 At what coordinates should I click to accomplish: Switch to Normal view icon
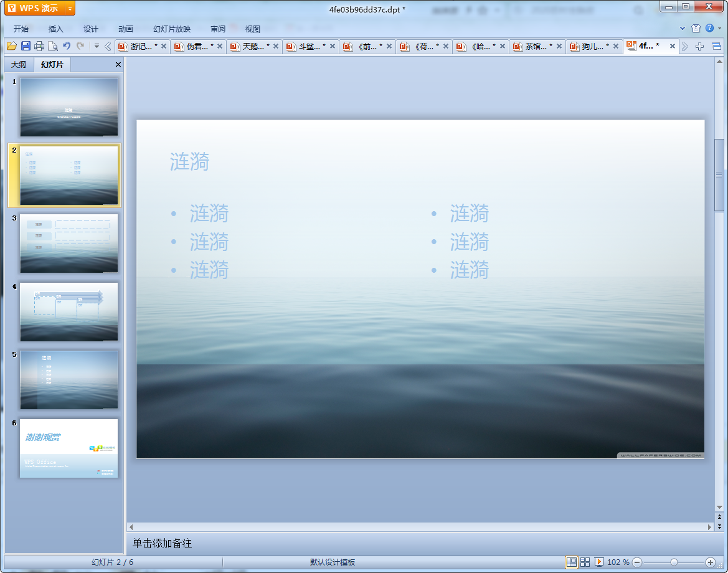572,562
